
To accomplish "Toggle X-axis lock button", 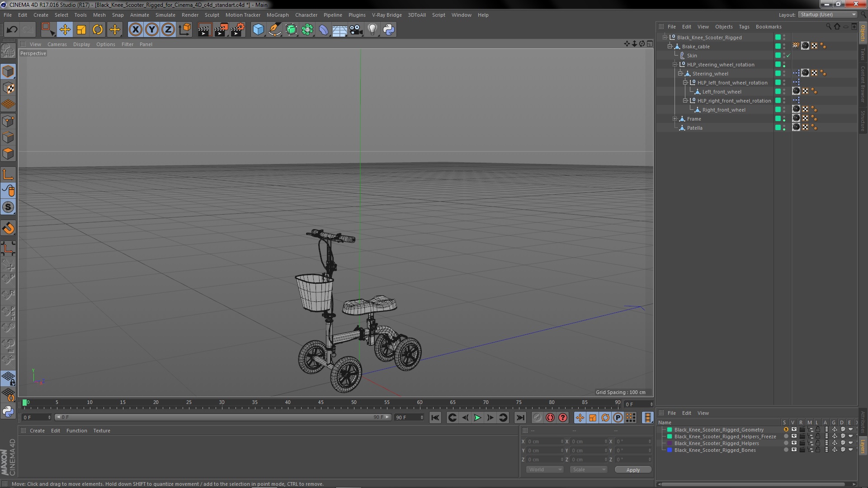I will click(135, 30).
